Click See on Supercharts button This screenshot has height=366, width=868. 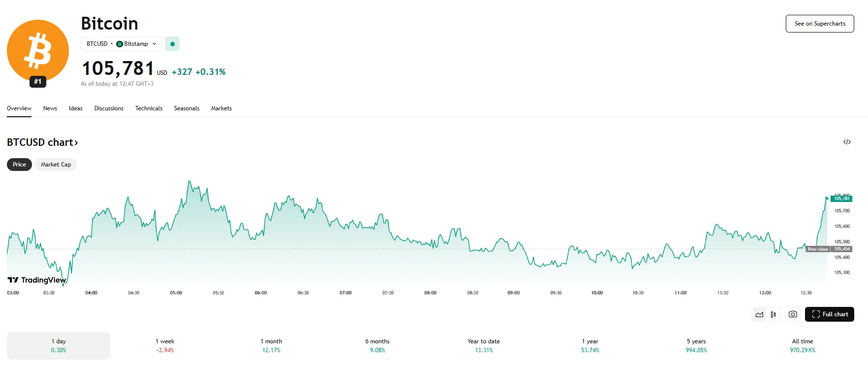[820, 24]
